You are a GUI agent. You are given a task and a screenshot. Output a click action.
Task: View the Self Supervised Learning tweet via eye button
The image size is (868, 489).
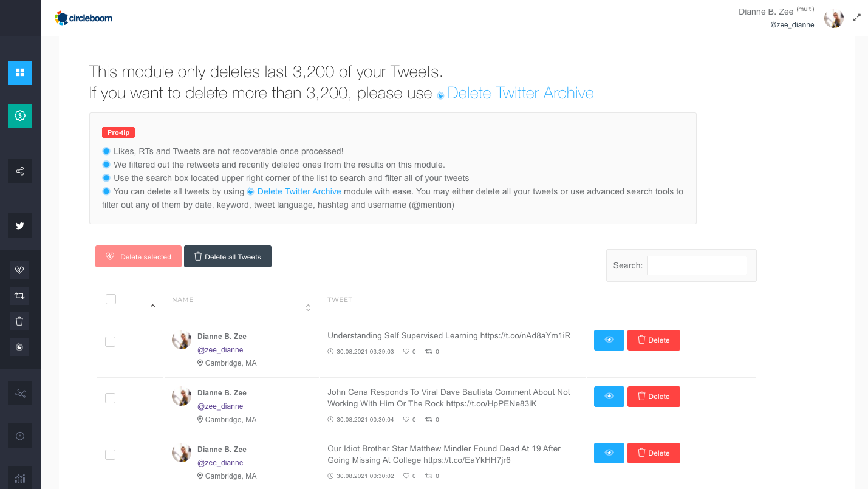(609, 340)
